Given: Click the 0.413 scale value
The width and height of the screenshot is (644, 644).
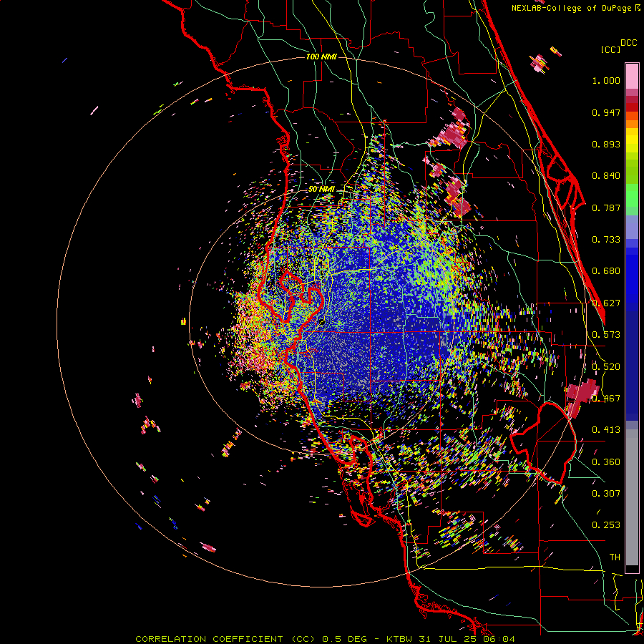Looking at the screenshot, I should click(606, 430).
